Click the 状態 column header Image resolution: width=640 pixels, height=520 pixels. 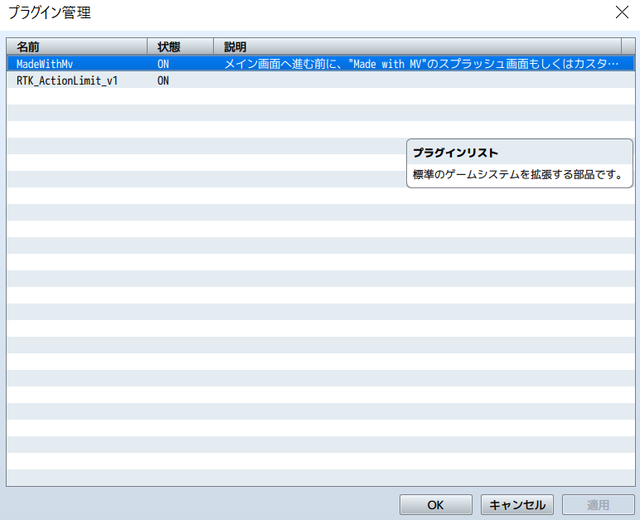pyautogui.click(x=180, y=47)
